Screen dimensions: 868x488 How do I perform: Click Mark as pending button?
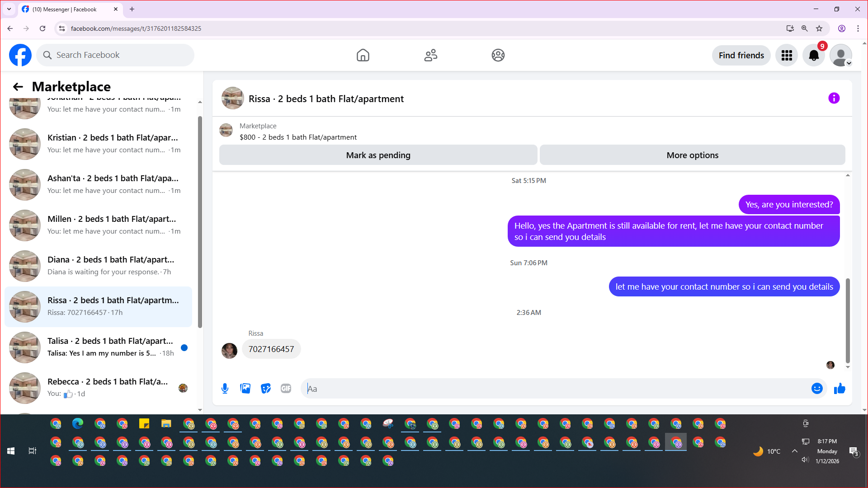pyautogui.click(x=378, y=155)
